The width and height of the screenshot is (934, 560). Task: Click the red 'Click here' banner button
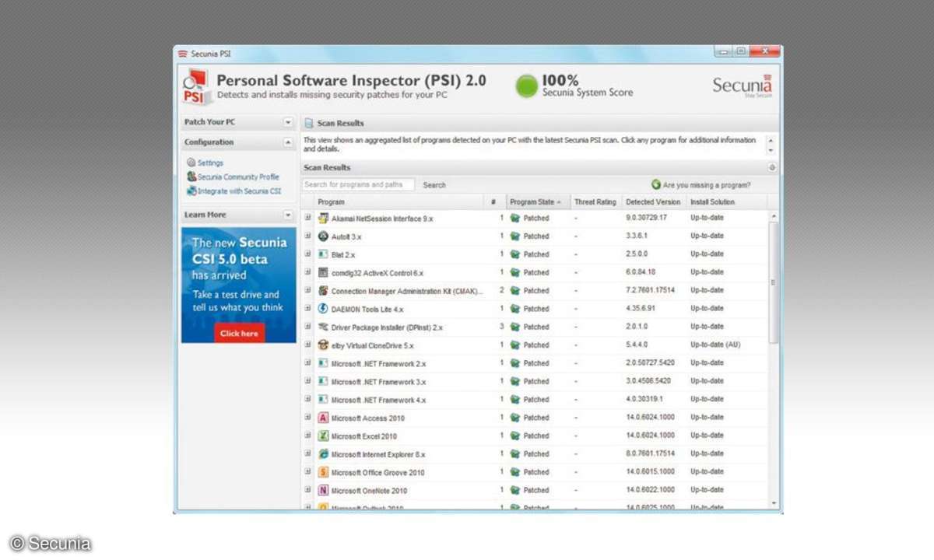point(239,333)
